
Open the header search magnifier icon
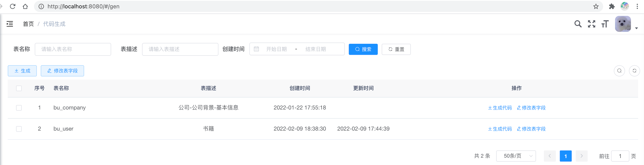(x=578, y=24)
